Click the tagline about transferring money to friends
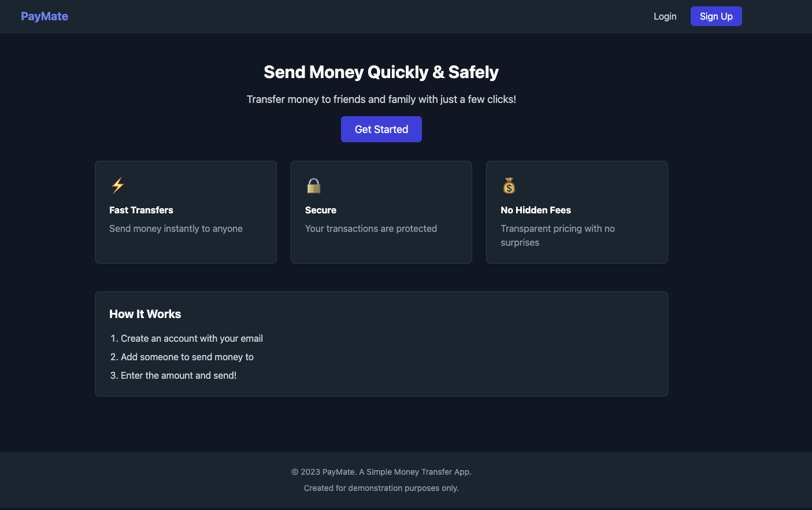Screen dimensions: 812x510 point(381,99)
